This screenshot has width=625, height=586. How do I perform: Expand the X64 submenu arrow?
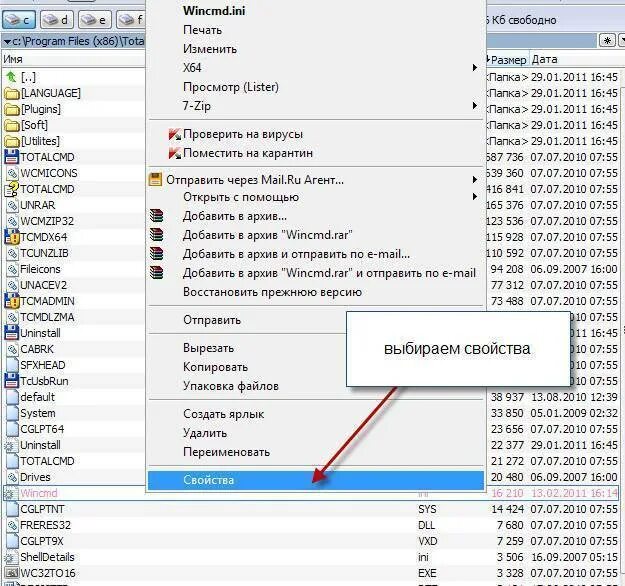[x=474, y=67]
